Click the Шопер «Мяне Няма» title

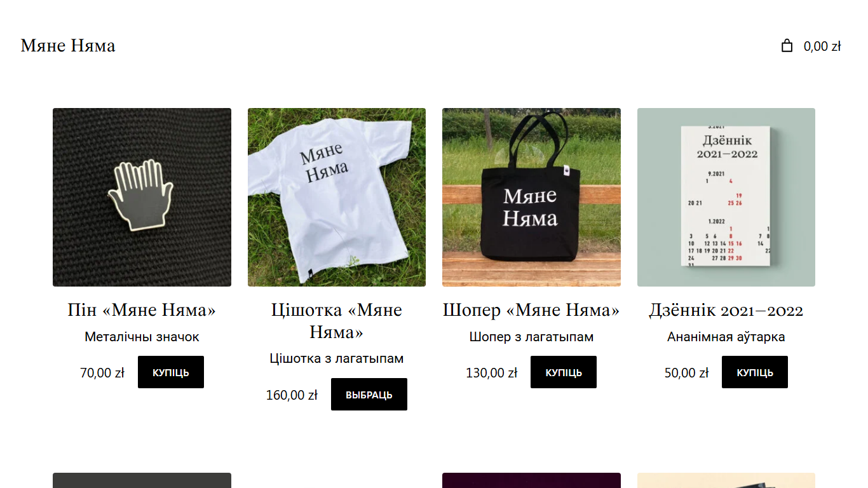[x=531, y=310]
